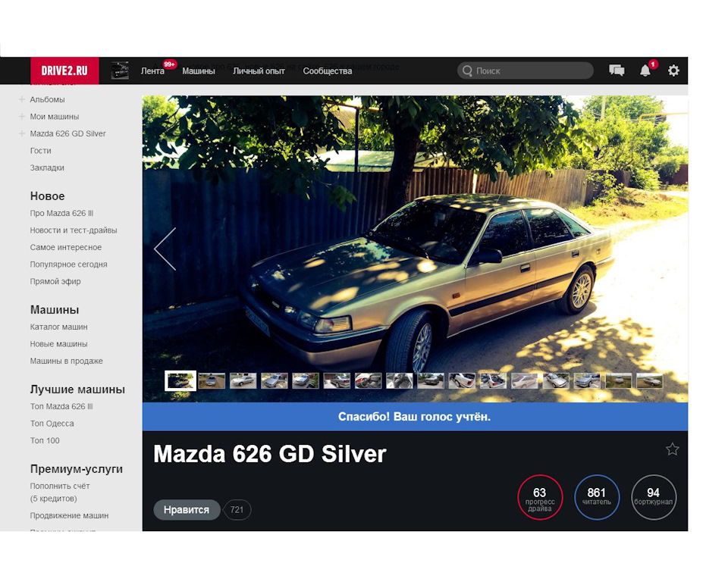Image resolution: width=728 pixels, height=582 pixels.
Task: Open the 94 бортжурнал circle
Action: click(654, 497)
